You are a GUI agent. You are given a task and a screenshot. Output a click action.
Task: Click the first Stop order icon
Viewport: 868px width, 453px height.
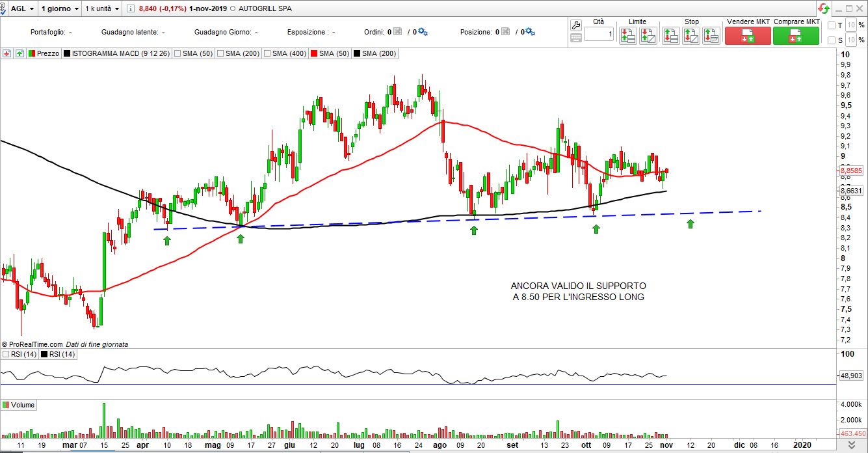click(x=670, y=36)
